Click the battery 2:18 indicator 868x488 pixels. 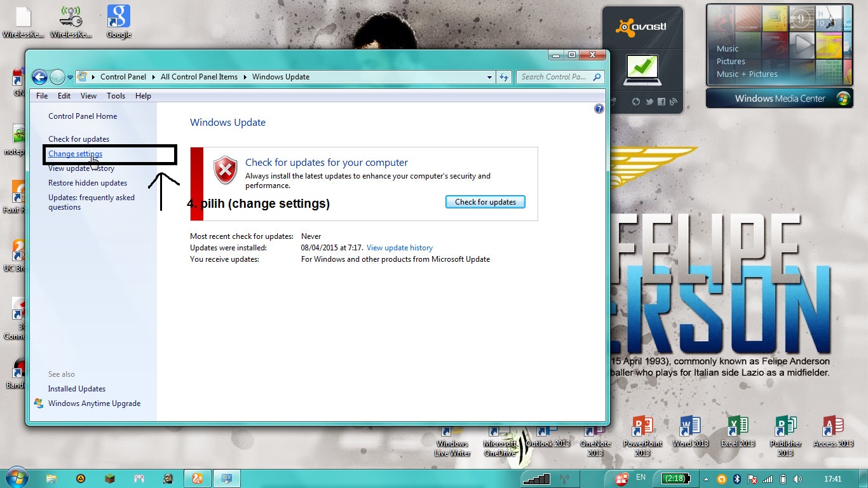click(675, 478)
